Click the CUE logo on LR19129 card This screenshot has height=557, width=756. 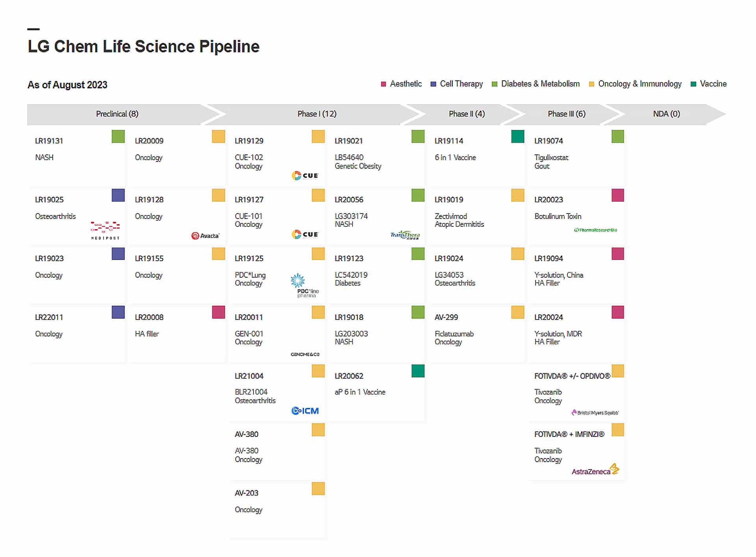tap(305, 175)
